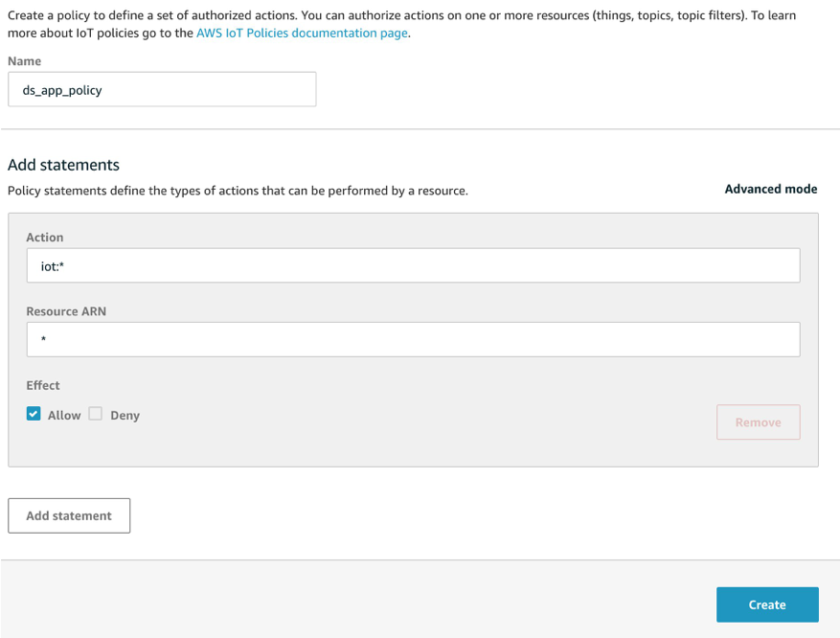This screenshot has height=638, width=840.
Task: Check the Deny option for this statement
Action: (x=95, y=413)
